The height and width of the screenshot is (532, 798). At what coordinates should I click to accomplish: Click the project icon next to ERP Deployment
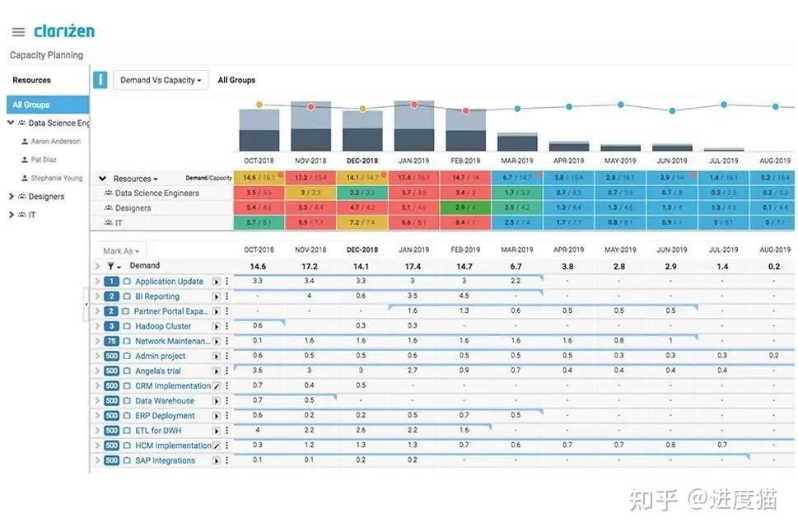(127, 416)
